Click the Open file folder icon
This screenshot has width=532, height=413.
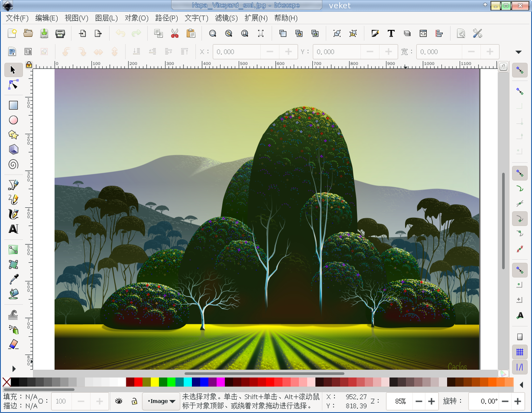coord(28,33)
